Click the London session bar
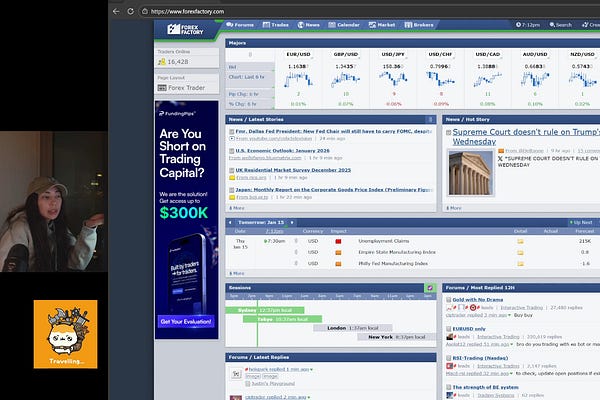Image resolution: width=600 pixels, height=400 pixels. click(x=353, y=328)
